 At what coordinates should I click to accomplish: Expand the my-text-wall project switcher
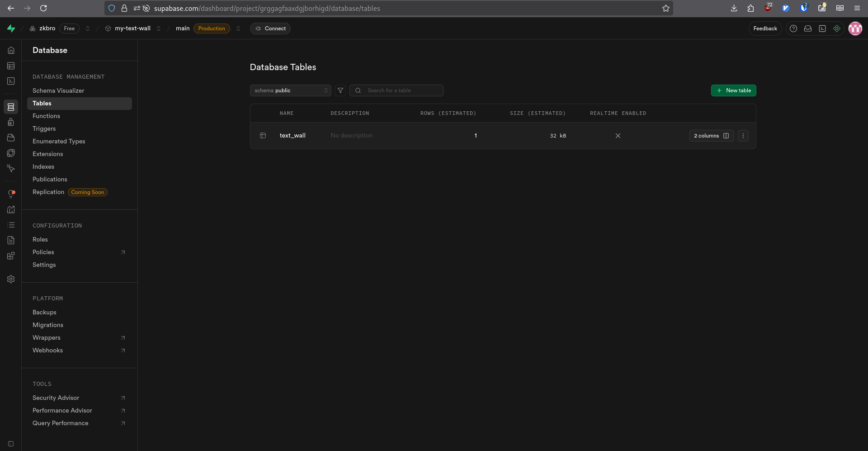[x=159, y=28]
